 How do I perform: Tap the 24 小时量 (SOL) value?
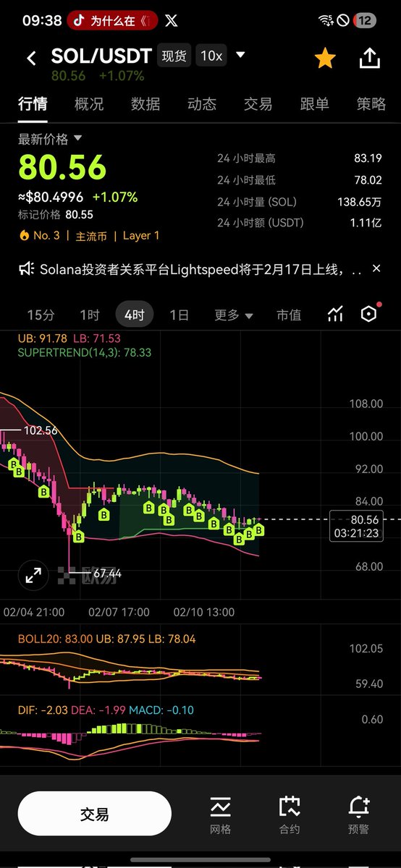pos(360,202)
